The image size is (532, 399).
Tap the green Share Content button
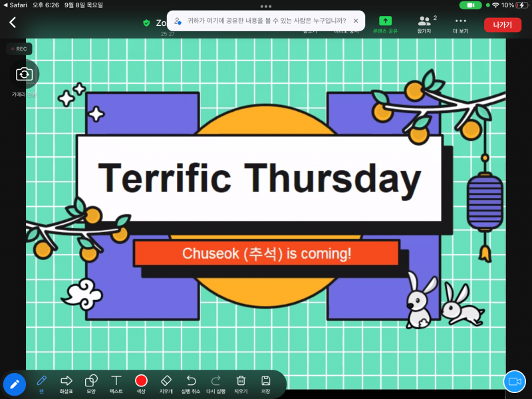[385, 24]
